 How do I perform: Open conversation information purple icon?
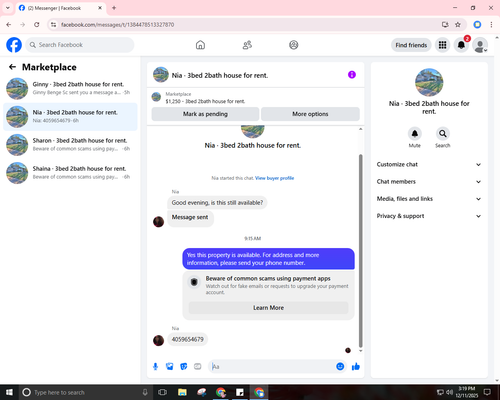[x=352, y=75]
